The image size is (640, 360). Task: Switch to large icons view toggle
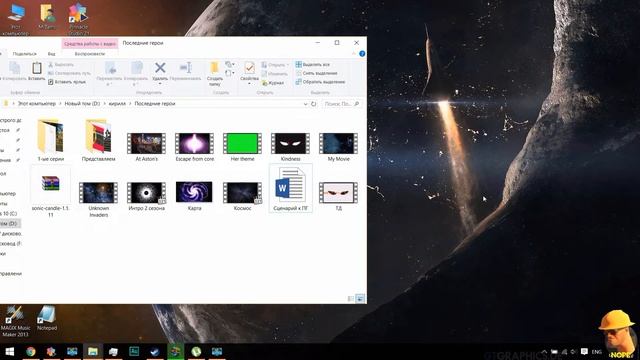click(360, 299)
